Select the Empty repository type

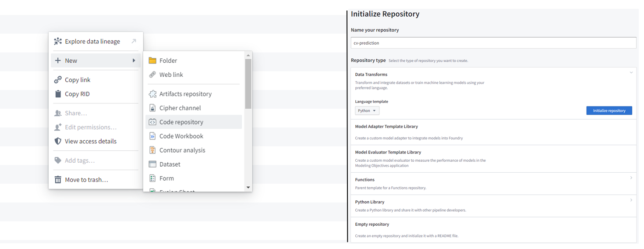coord(494,230)
